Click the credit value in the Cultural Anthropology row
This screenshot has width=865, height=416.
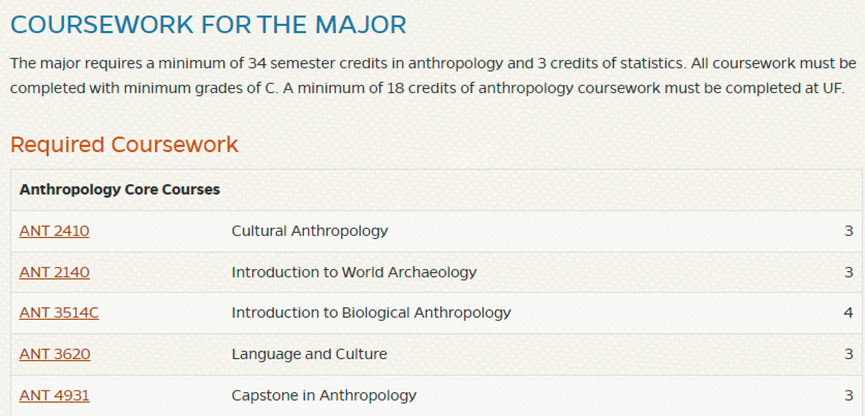[848, 231]
